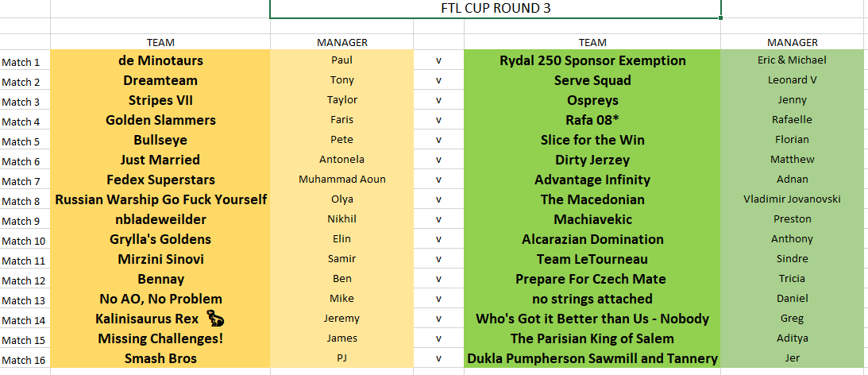The width and height of the screenshot is (868, 375).
Task: Select the Vladimir Jovanovski manager cell
Action: [x=793, y=199]
